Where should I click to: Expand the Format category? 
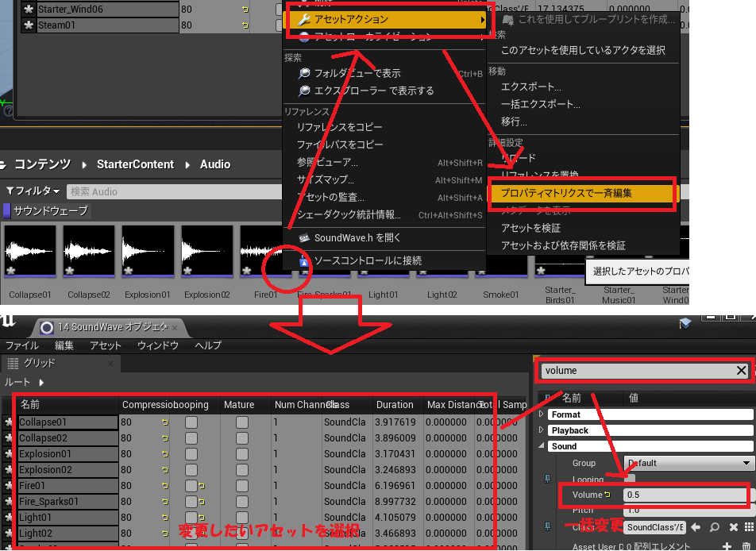click(x=541, y=414)
